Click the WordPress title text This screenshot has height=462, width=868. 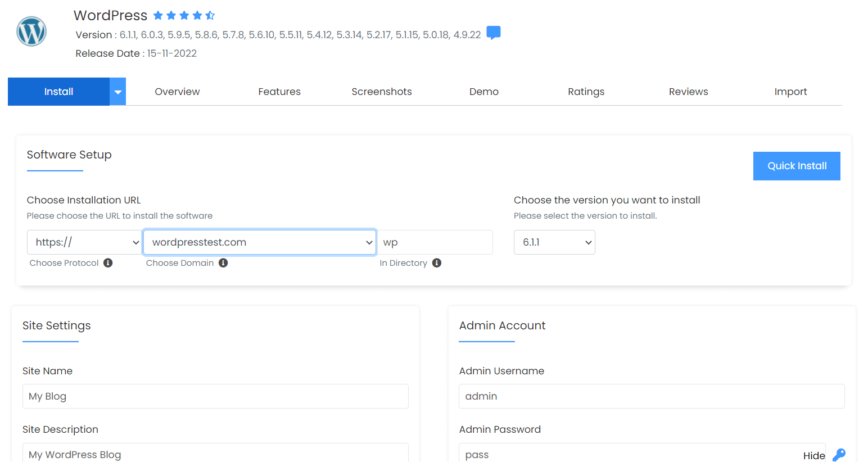(110, 15)
